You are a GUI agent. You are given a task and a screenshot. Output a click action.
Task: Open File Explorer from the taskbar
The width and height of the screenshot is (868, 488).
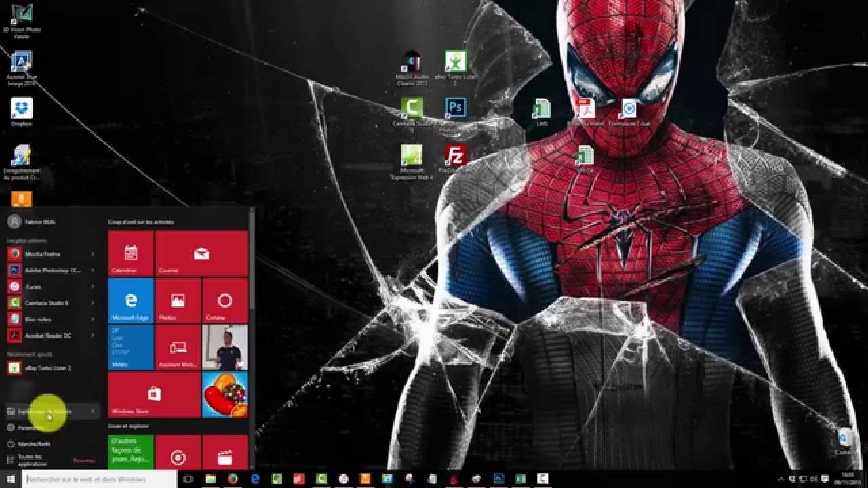click(x=211, y=479)
